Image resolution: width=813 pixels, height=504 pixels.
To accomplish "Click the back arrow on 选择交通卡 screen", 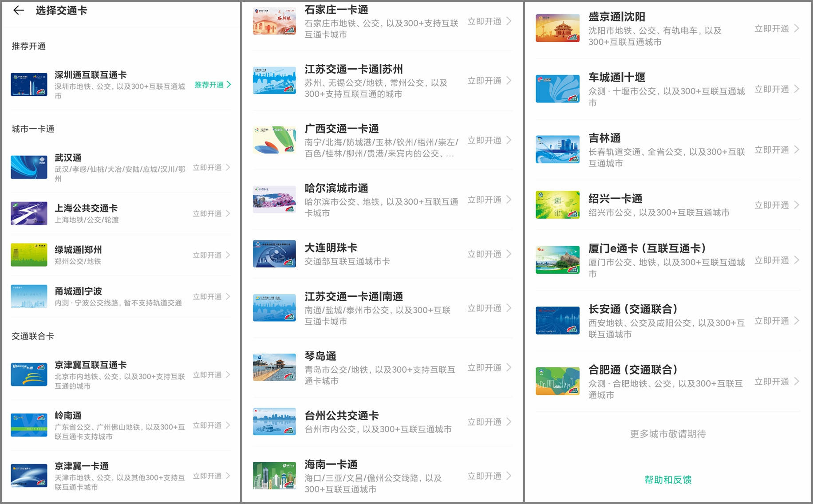I will 18,10.
